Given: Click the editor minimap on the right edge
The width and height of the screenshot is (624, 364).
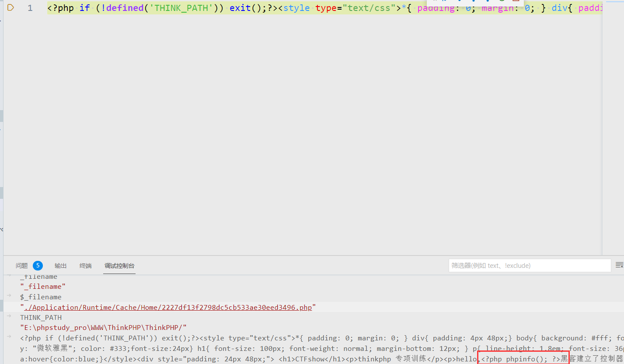Looking at the screenshot, I should pos(613,127).
